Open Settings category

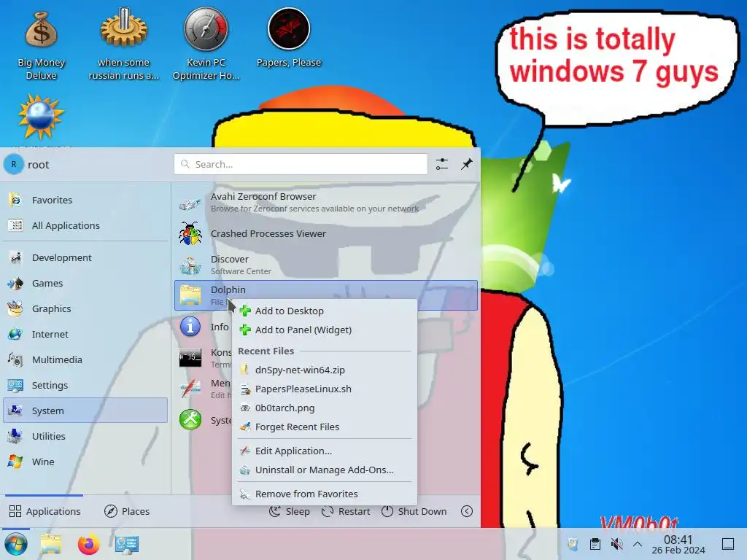pos(85,385)
